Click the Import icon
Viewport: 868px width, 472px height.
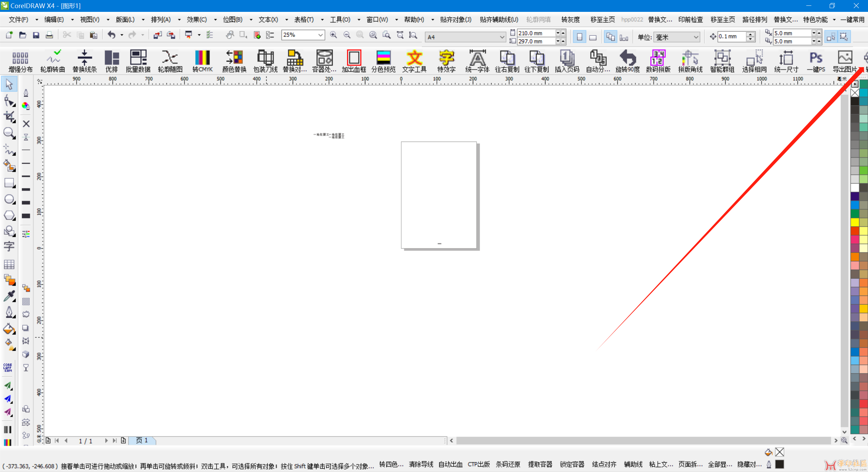[x=157, y=35]
